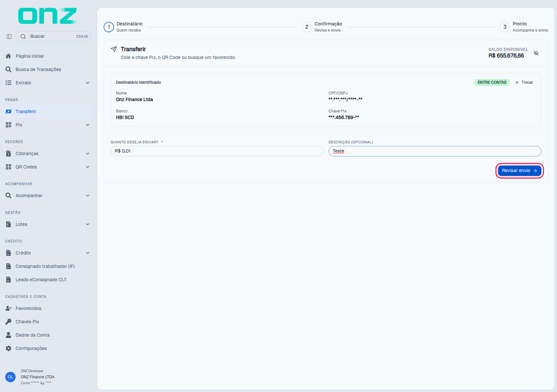Expand the Pix submenu chevron

point(88,125)
